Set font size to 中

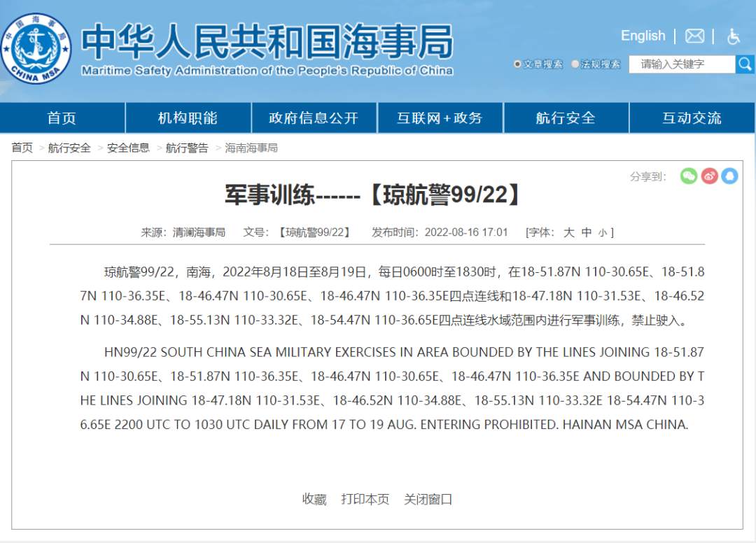tap(587, 232)
